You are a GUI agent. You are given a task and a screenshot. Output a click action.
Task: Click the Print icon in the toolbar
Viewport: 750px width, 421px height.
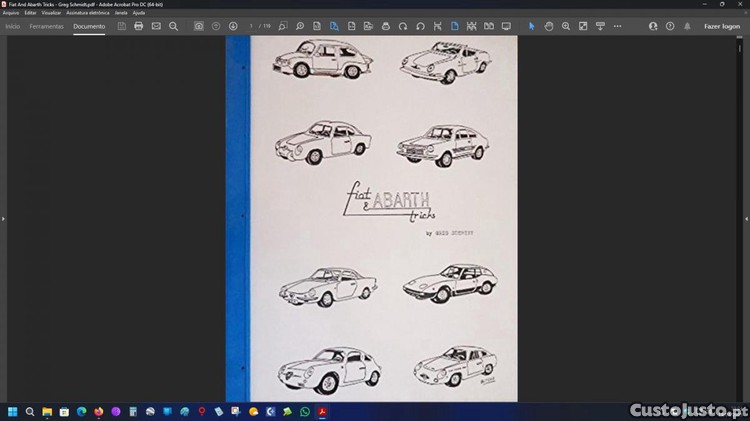[139, 26]
